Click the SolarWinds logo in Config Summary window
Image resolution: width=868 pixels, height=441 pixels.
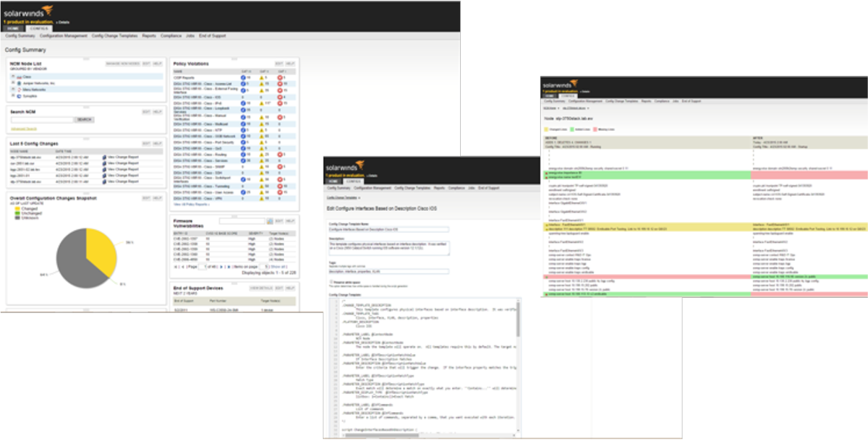coord(27,12)
